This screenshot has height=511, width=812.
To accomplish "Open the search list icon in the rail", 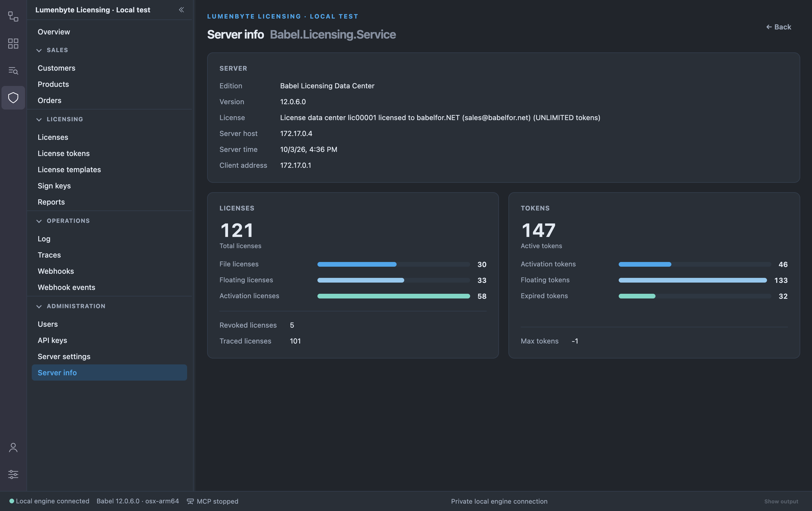I will 13,70.
